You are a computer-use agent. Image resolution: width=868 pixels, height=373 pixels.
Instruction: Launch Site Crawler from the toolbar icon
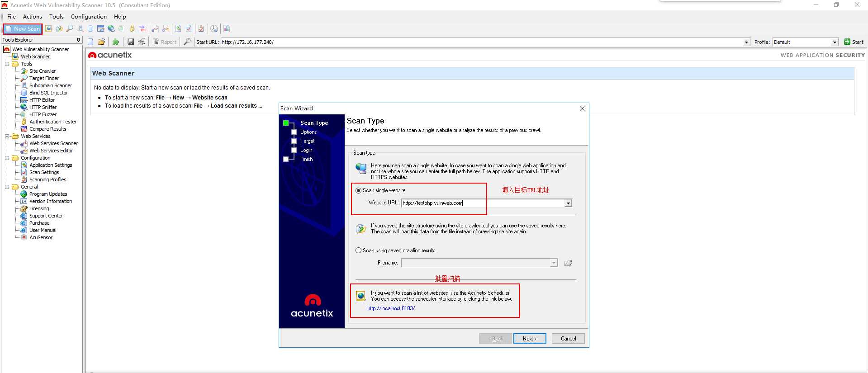click(59, 28)
